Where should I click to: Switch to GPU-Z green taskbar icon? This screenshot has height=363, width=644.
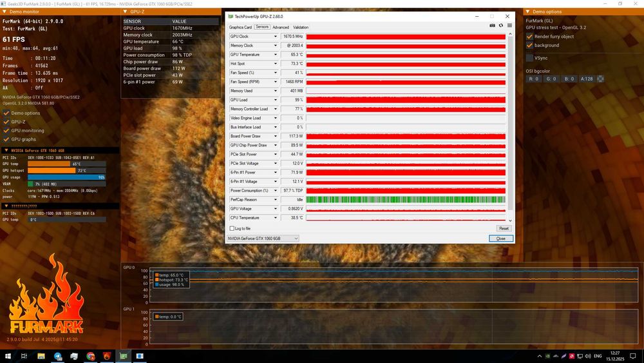pos(123,356)
